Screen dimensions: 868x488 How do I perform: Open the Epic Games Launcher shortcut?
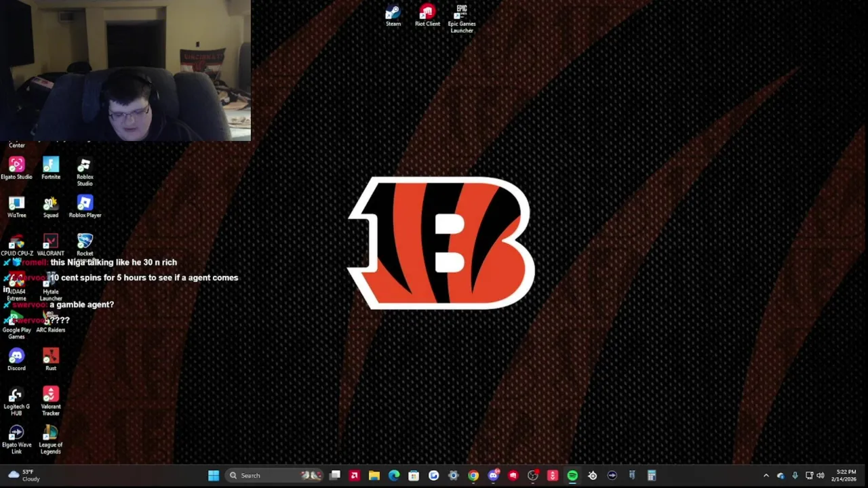tap(462, 18)
